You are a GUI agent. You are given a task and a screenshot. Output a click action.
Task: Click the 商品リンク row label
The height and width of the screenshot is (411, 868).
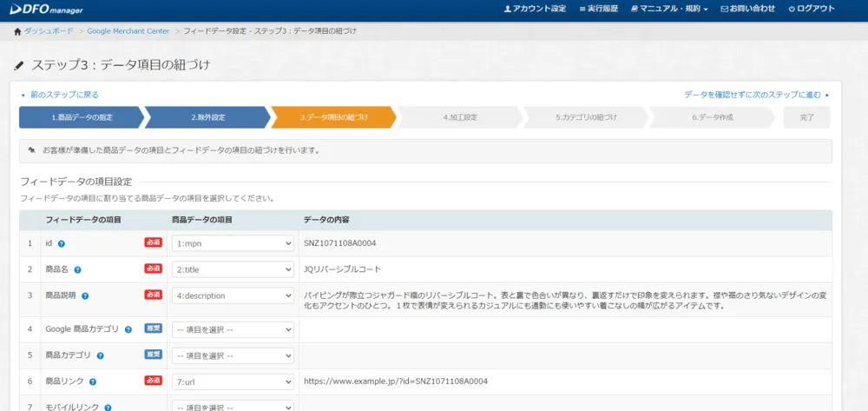coord(64,381)
